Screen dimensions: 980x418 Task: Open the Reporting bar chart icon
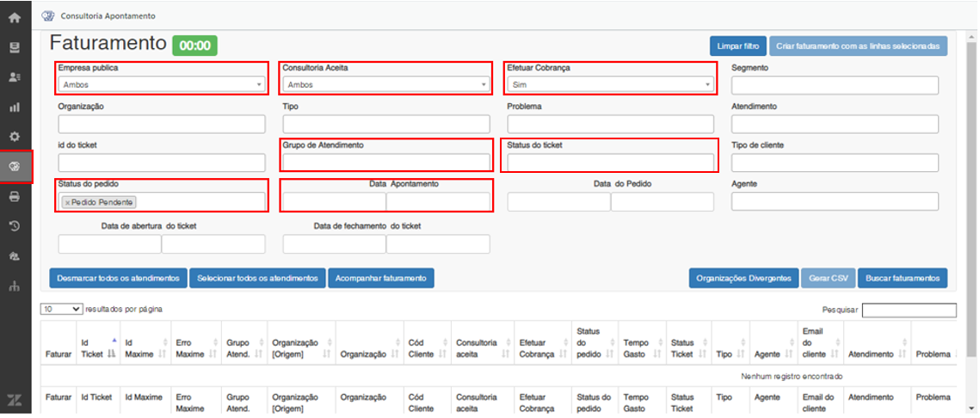[15, 108]
